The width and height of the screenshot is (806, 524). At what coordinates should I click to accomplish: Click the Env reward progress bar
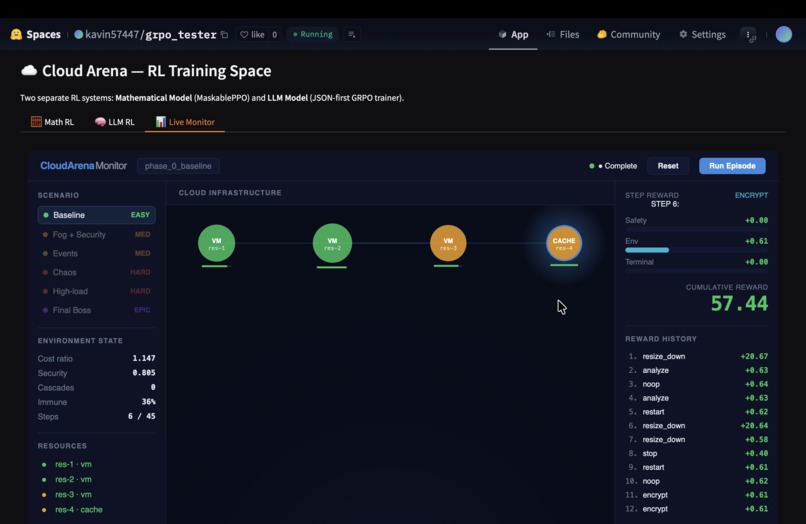[x=697, y=250]
